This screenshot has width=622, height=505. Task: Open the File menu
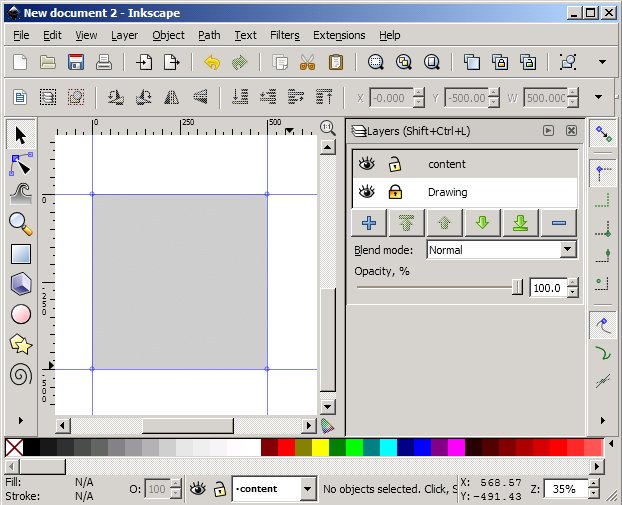[21, 35]
